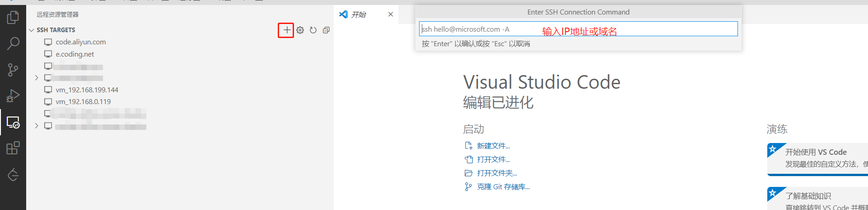This screenshot has width=868, height=210.
Task: Click the file icon beside 打开文件
Action: tap(468, 159)
